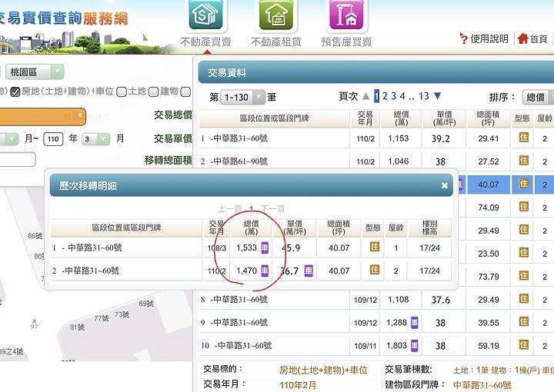Open the end month 3 dropdown

95,139
